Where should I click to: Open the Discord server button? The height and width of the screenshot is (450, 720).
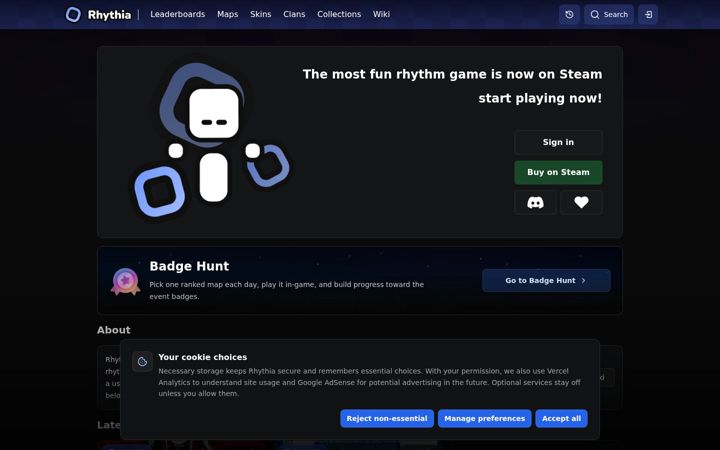(535, 202)
